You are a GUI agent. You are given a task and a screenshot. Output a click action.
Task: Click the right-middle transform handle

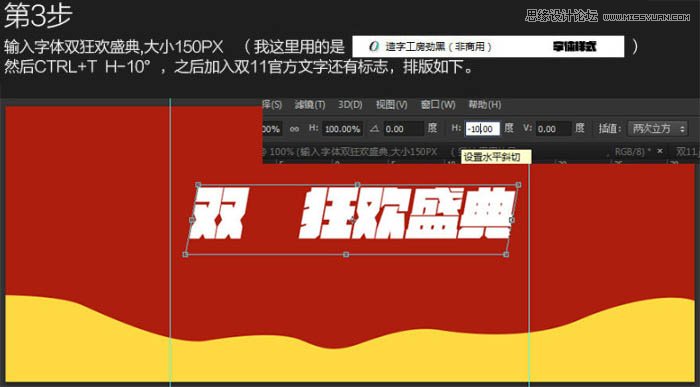pos(512,220)
